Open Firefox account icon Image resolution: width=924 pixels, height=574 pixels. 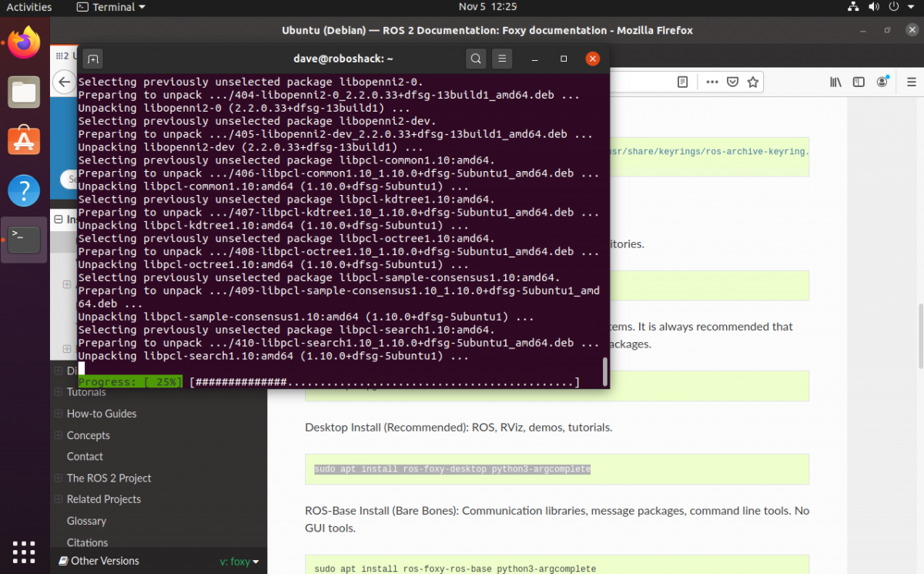[882, 82]
